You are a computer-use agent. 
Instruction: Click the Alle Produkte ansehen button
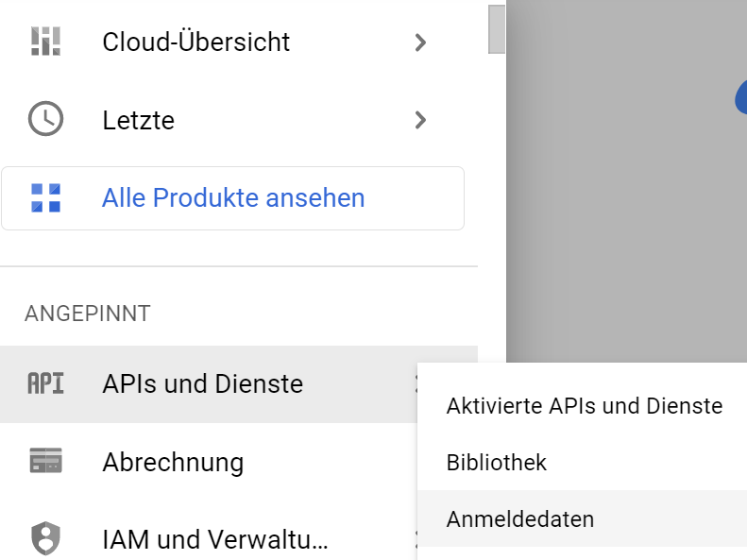click(233, 198)
